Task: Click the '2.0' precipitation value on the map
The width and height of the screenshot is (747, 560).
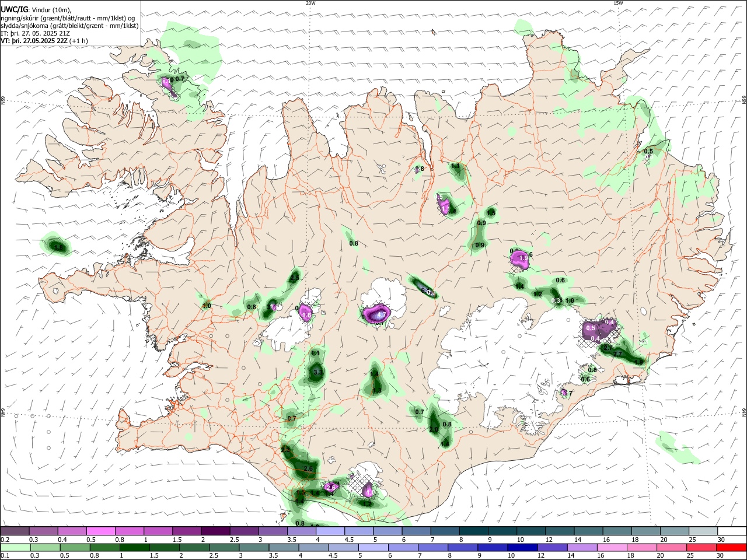Action: click(x=434, y=429)
